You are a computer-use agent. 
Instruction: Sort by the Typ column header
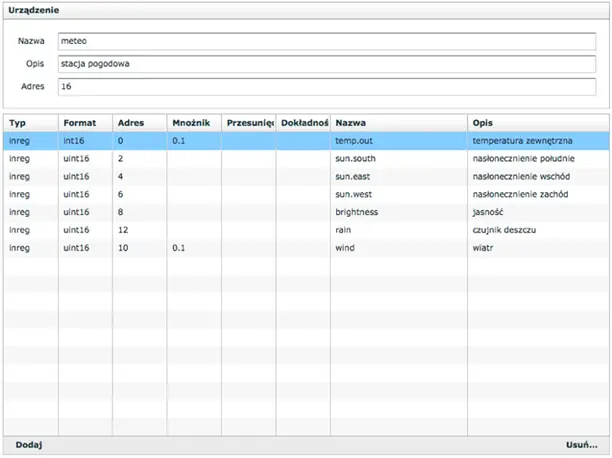31,123
